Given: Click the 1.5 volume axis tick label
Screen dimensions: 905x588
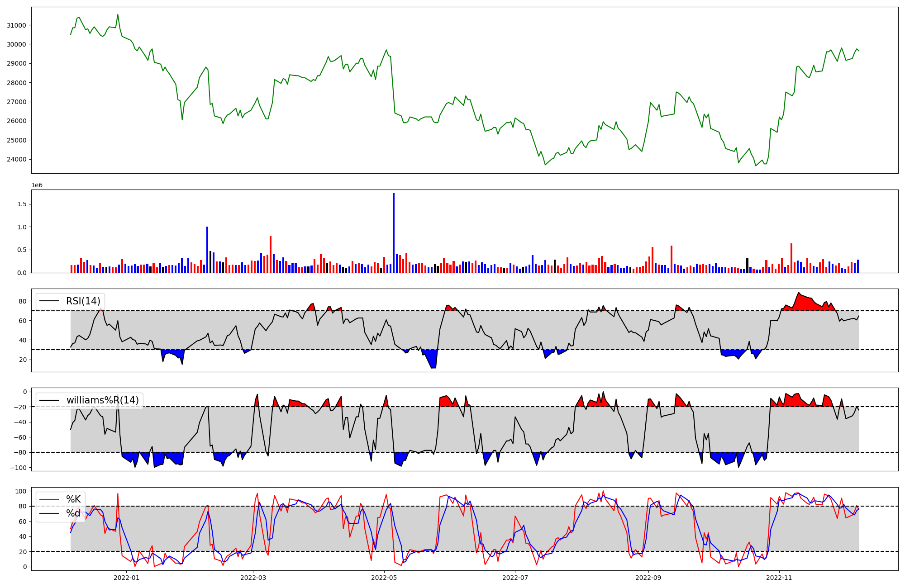Looking at the screenshot, I should click(22, 204).
